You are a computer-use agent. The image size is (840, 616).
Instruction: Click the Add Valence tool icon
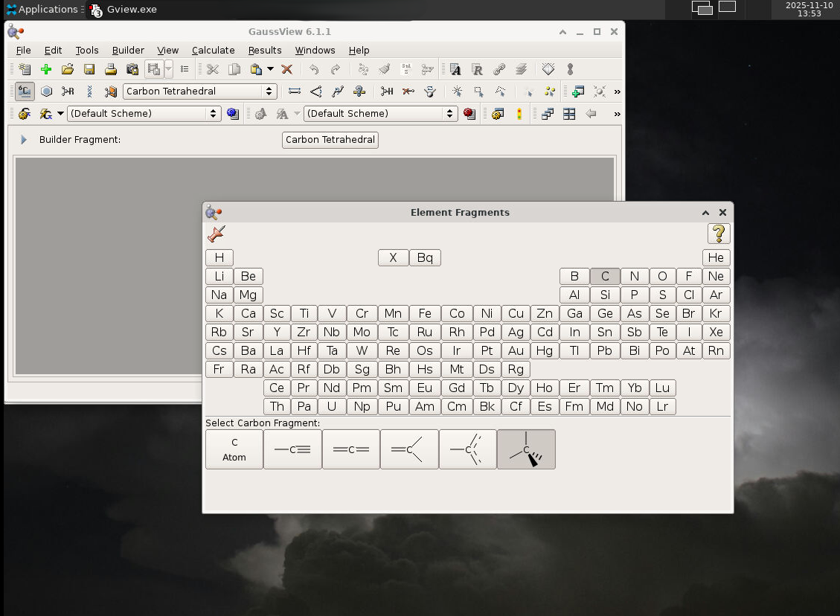[x=387, y=92]
